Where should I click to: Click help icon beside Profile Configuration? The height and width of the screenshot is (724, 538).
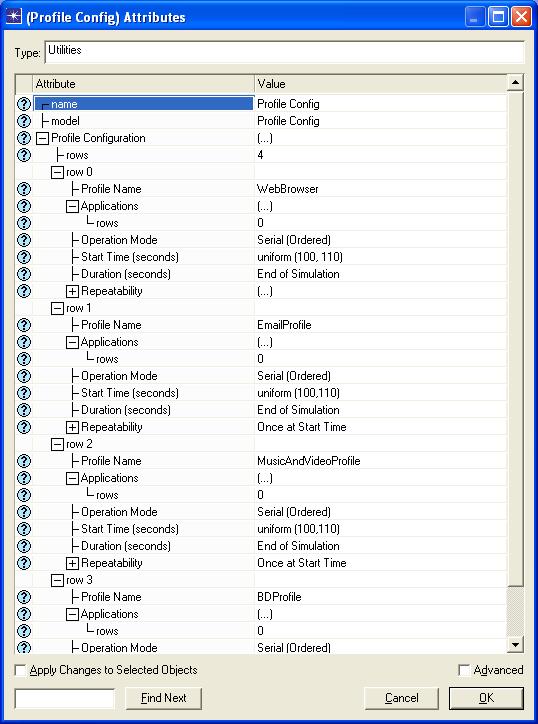pyautogui.click(x=24, y=138)
